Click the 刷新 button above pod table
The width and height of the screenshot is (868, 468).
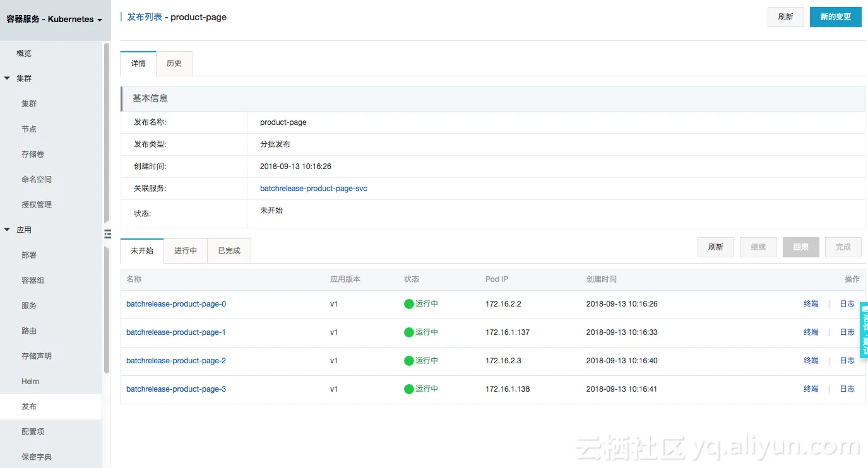click(x=716, y=247)
